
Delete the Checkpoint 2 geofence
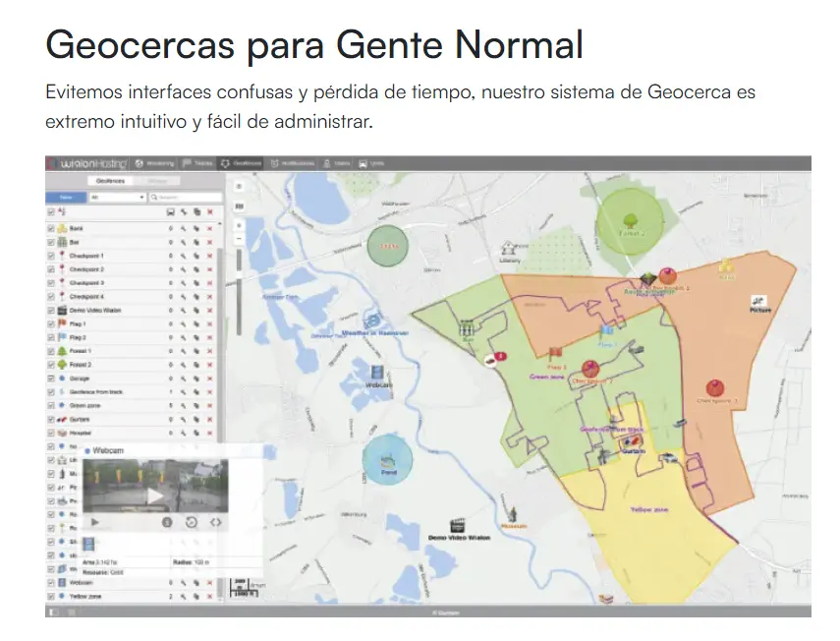(x=210, y=269)
